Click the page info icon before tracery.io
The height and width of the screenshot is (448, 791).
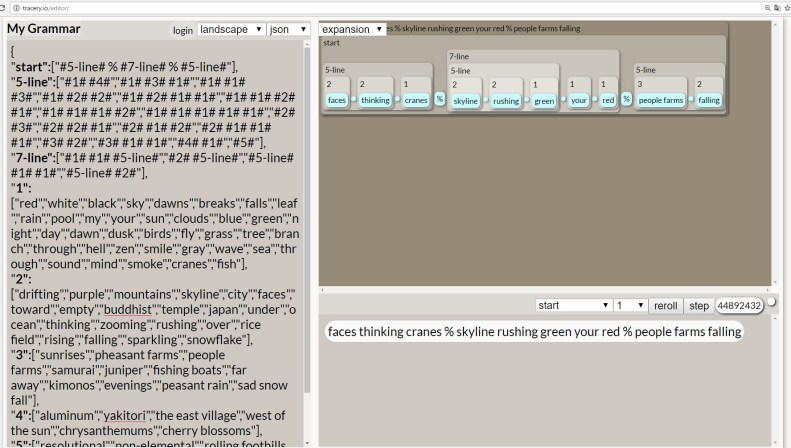(x=17, y=7)
